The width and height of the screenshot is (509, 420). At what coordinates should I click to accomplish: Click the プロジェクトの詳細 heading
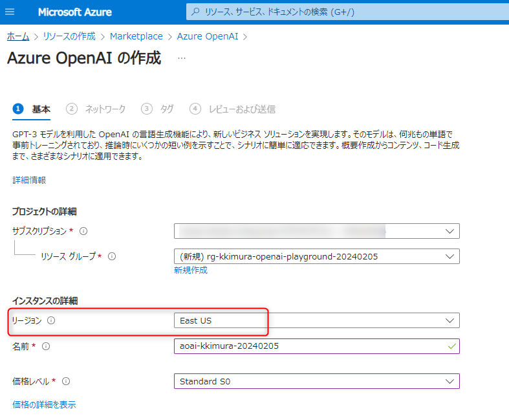point(45,212)
